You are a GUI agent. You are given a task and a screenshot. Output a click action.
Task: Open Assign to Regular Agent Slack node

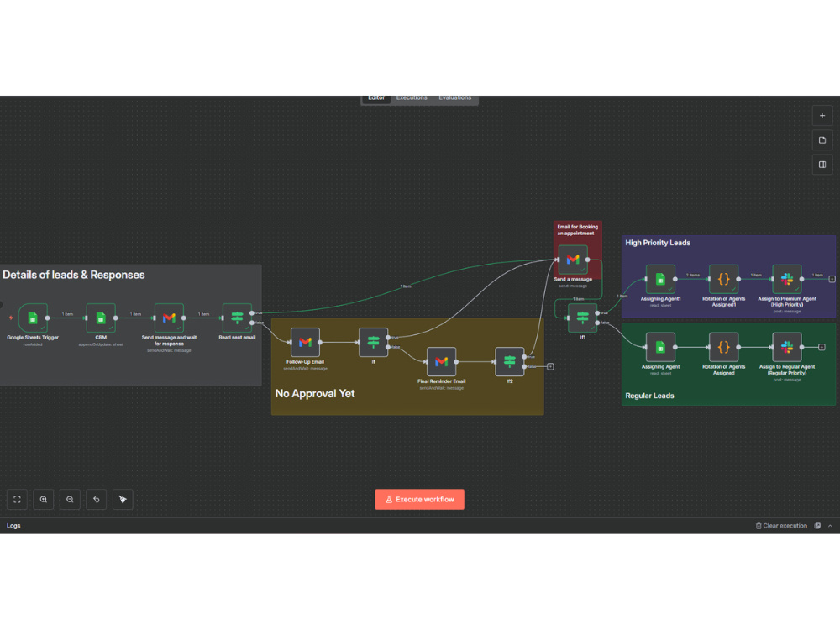pyautogui.click(x=787, y=347)
